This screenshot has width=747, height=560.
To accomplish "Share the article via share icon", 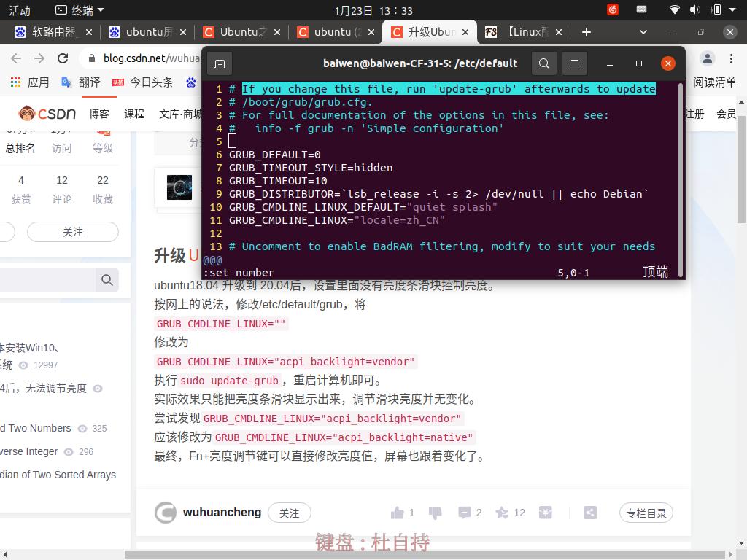I will pyautogui.click(x=592, y=513).
